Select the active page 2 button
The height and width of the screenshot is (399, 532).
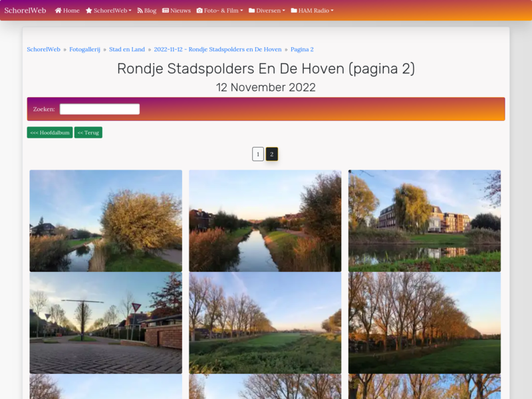coord(272,154)
